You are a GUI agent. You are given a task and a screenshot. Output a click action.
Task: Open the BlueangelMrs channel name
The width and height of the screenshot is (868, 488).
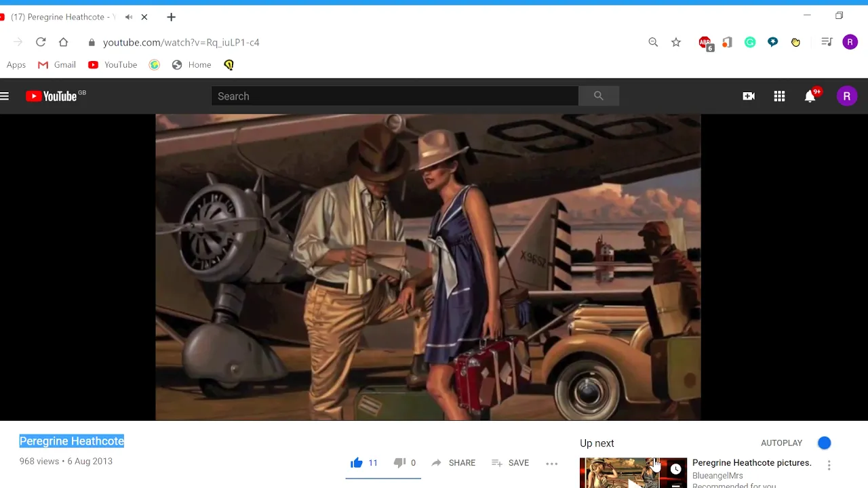tap(717, 476)
